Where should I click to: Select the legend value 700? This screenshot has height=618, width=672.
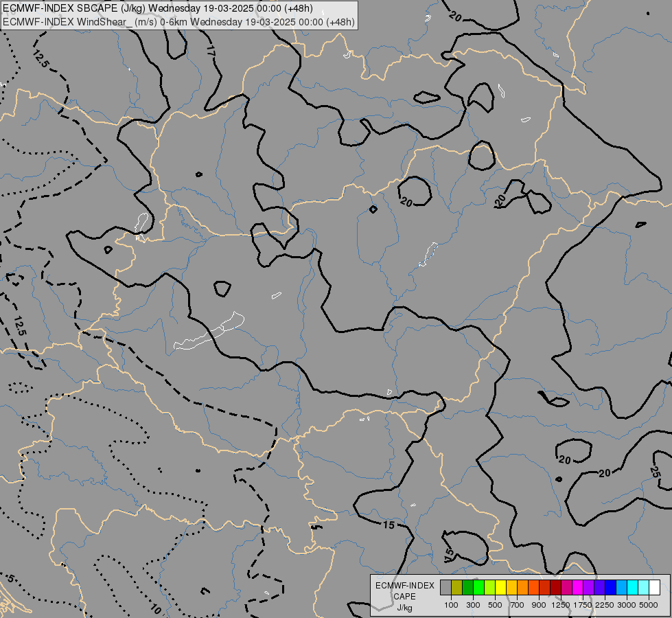pos(517,605)
